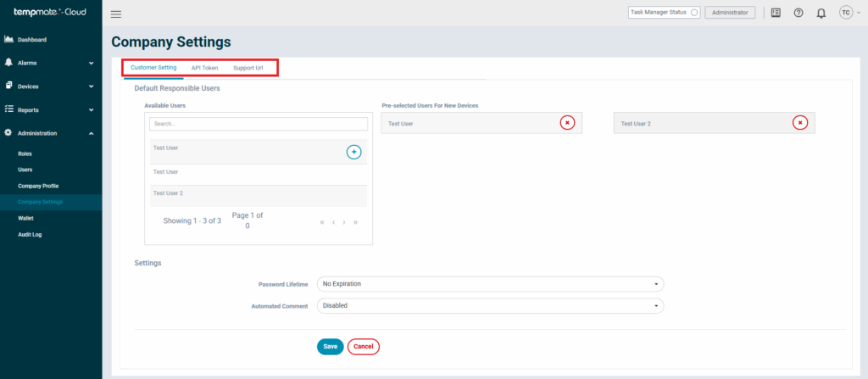Screen dimensions: 868x379
Task: Switch to the API Token tab
Action: [205, 68]
